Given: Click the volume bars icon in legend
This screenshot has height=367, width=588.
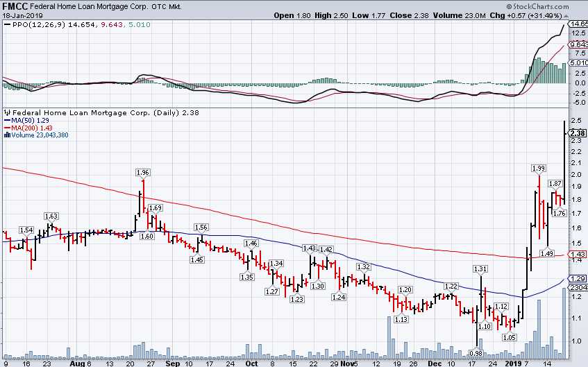Looking at the screenshot, I should tap(7, 135).
